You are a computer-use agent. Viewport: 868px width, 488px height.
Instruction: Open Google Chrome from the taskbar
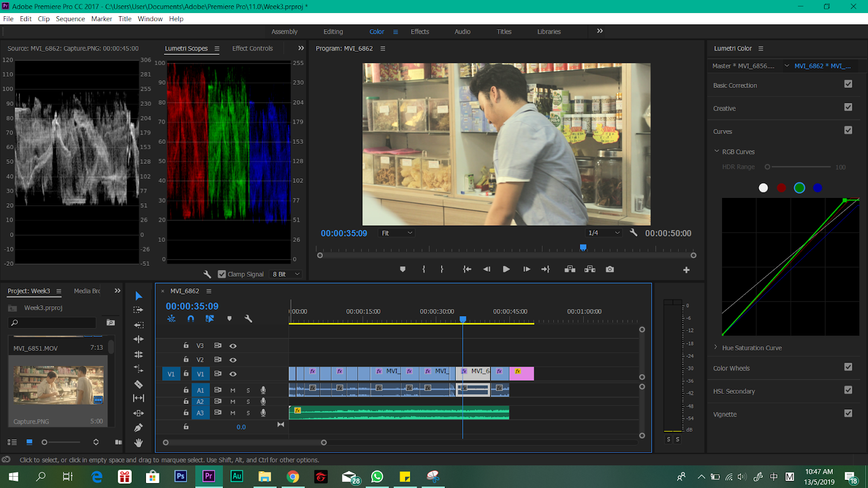coord(293,477)
